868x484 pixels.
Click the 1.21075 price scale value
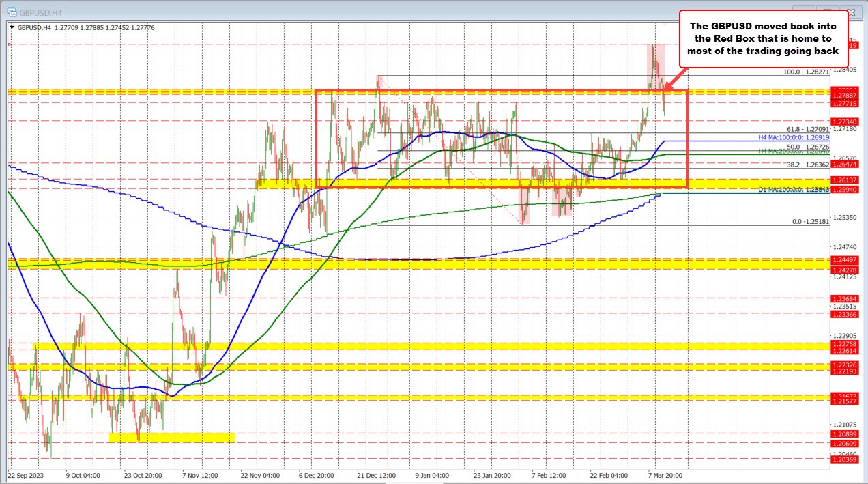coord(844,424)
